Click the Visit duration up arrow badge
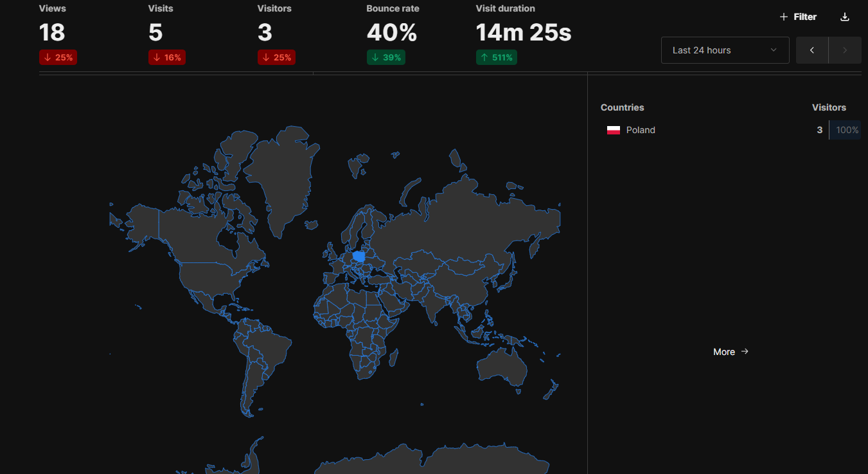The image size is (868, 474). tap(496, 57)
